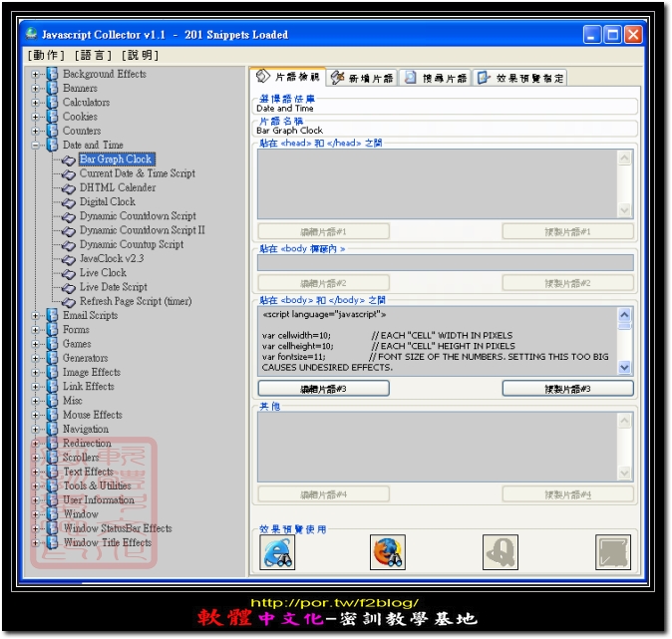Image resolution: width=672 pixels, height=639 pixels.
Task: Switch to the 新增片語 tab
Action: (x=362, y=78)
